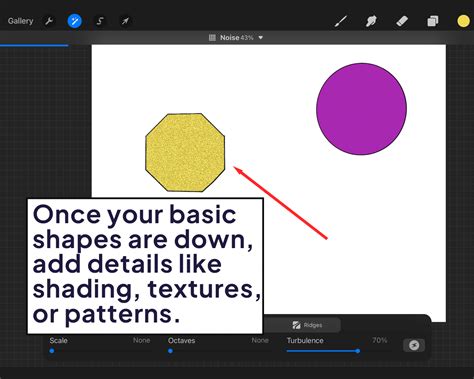
Task: Click the Scale None value
Action: coord(141,340)
